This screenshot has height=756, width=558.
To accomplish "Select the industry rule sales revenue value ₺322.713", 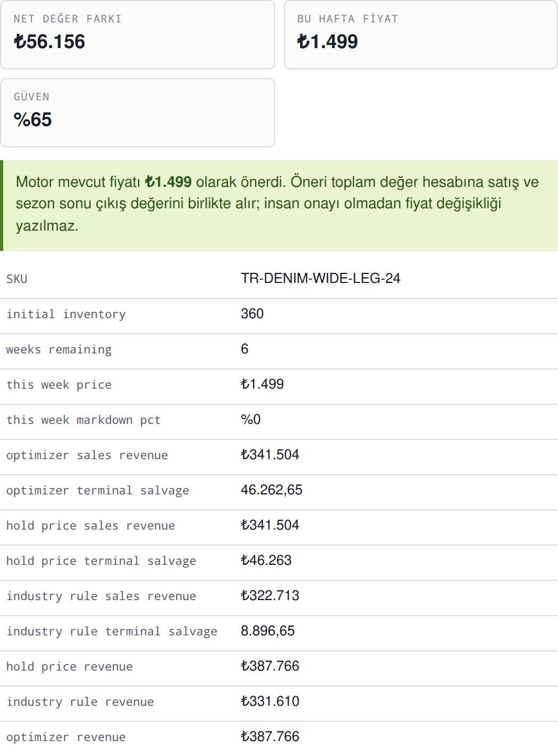I will click(270, 595).
